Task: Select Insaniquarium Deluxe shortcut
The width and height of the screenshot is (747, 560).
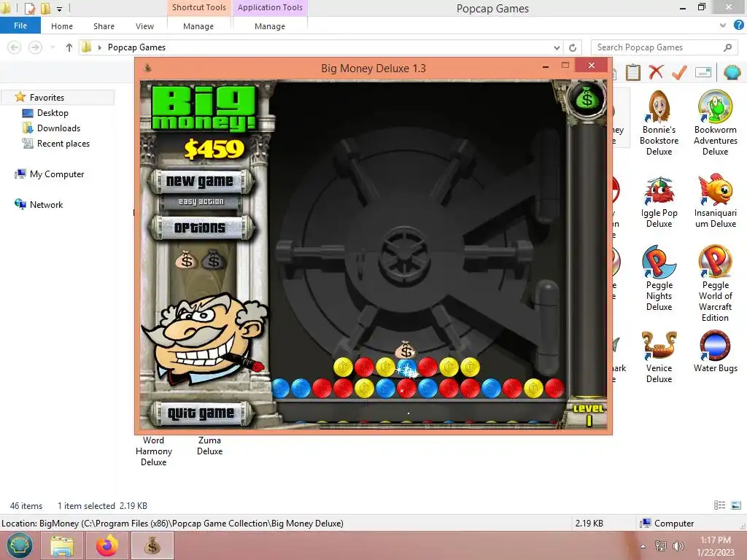Action: click(715, 201)
